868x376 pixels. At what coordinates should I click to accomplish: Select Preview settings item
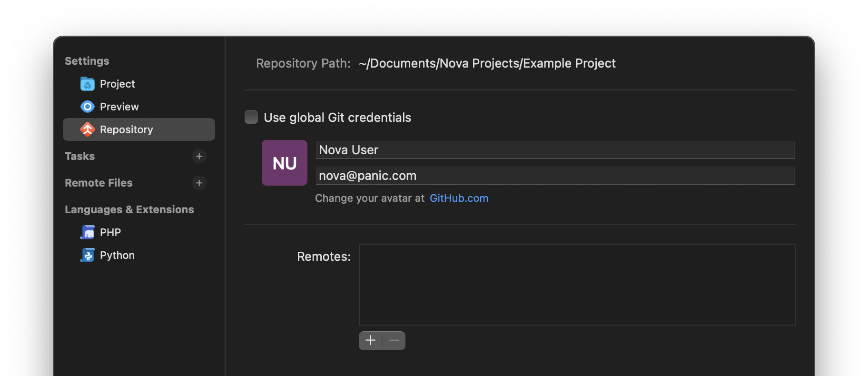(139, 107)
